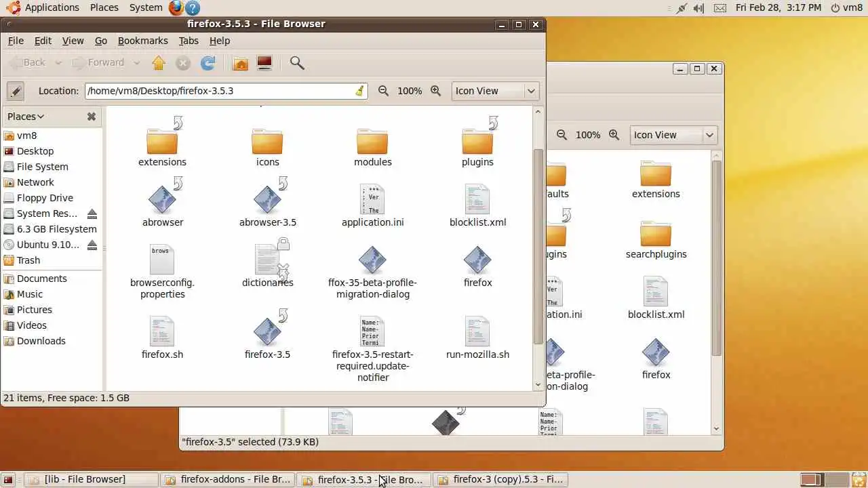Open the Tabs menu
The image size is (868, 488).
coord(189,41)
